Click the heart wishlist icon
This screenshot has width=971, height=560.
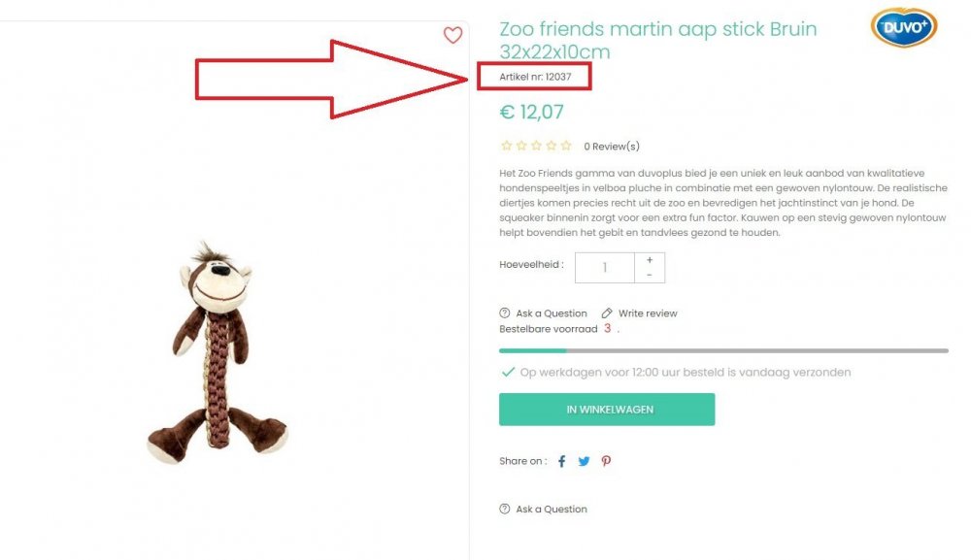click(452, 35)
